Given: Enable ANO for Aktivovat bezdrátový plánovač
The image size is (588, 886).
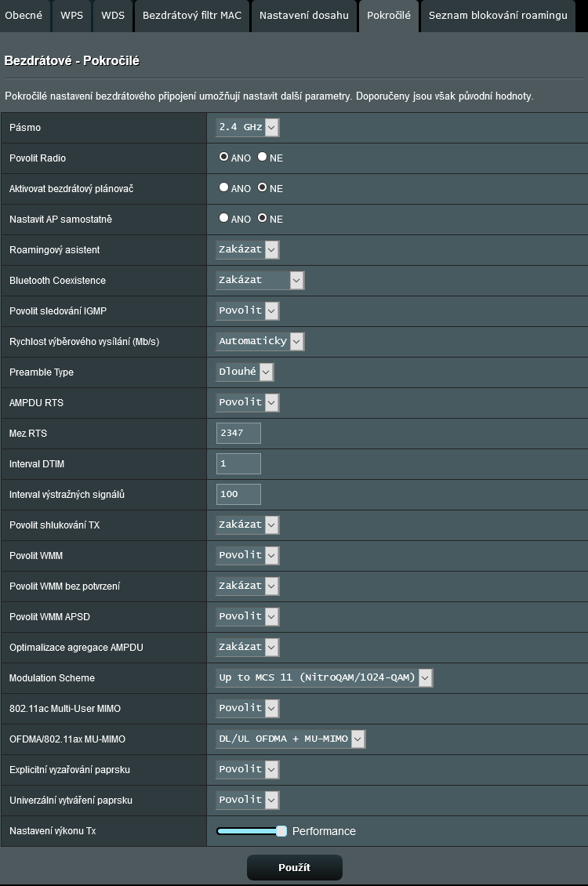Looking at the screenshot, I should [224, 187].
